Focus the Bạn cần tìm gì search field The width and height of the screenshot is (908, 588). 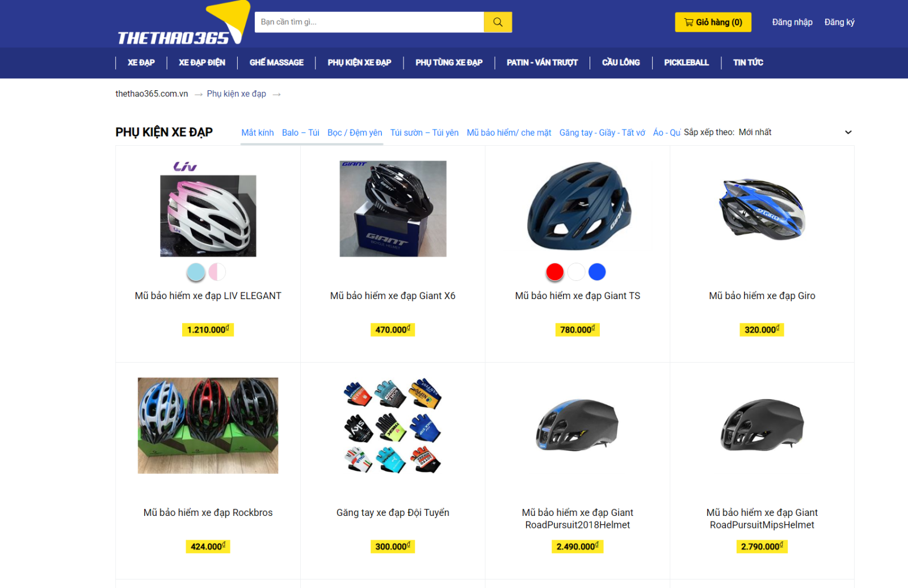point(369,22)
